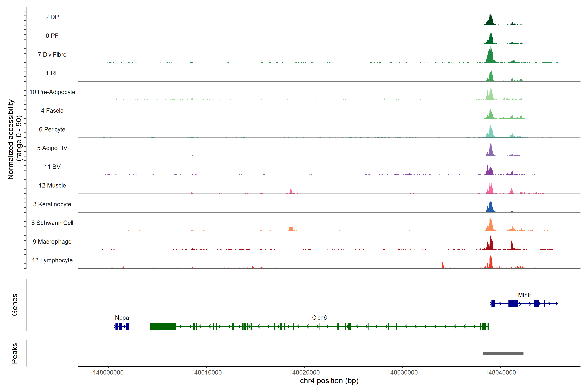Click the Clcn6 gene label
The width and height of the screenshot is (588, 392).
click(319, 318)
